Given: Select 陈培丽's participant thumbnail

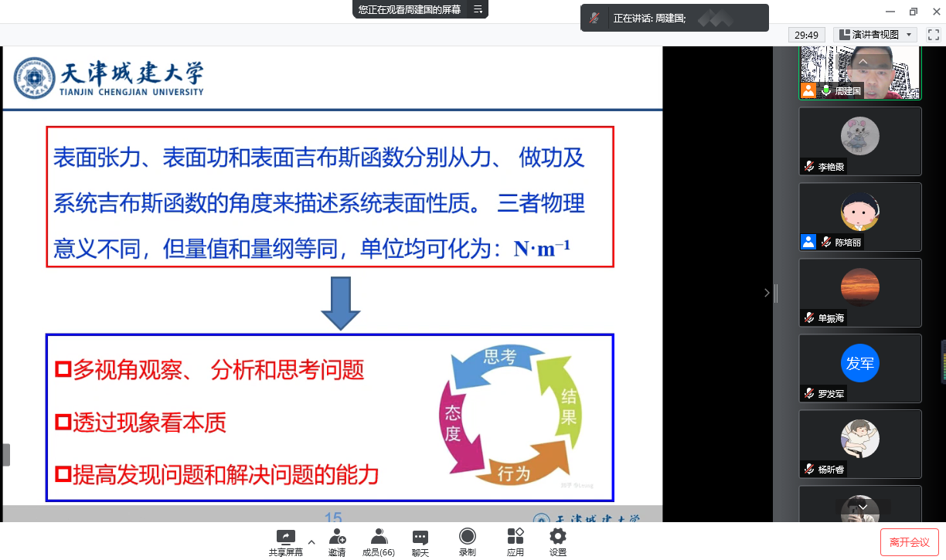Looking at the screenshot, I should [x=859, y=216].
